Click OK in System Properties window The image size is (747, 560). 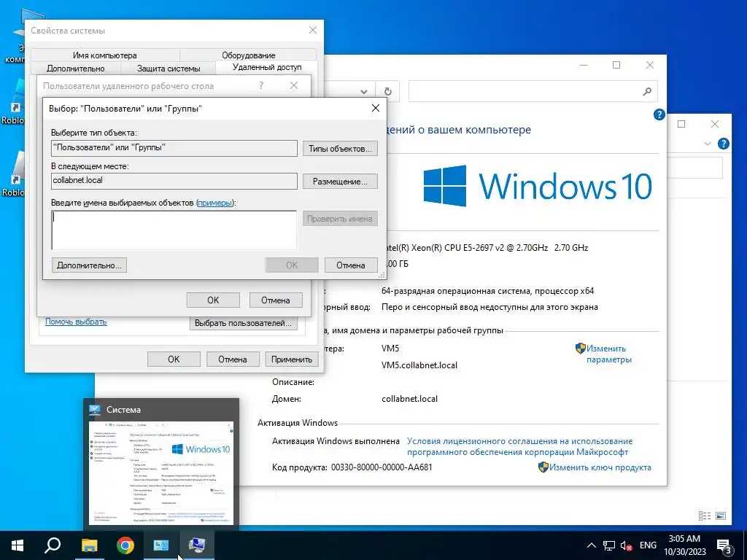[x=174, y=359]
